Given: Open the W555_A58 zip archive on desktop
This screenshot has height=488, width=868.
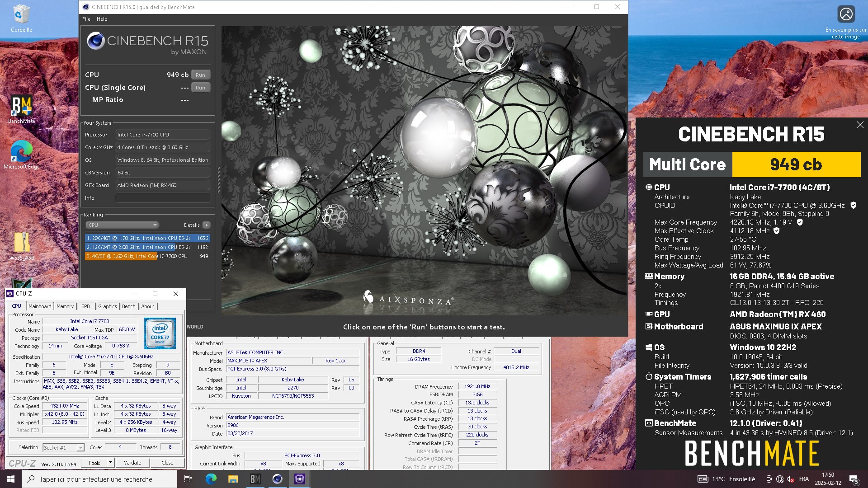Looking at the screenshot, I should click(21, 246).
